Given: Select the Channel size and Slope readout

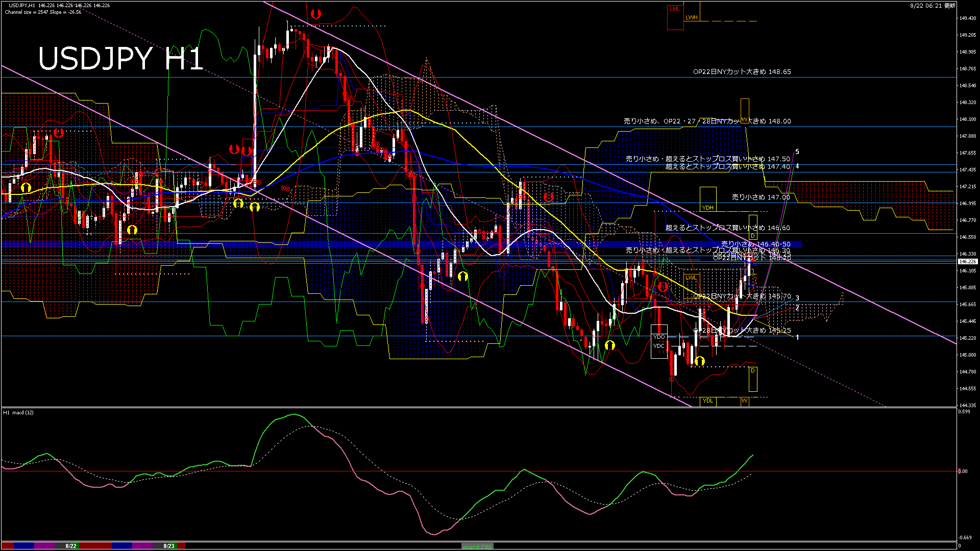Looking at the screenshot, I should [43, 12].
